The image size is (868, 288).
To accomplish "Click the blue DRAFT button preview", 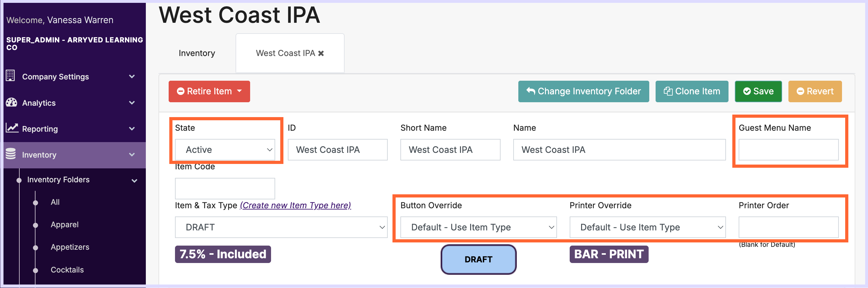I will coord(478,260).
